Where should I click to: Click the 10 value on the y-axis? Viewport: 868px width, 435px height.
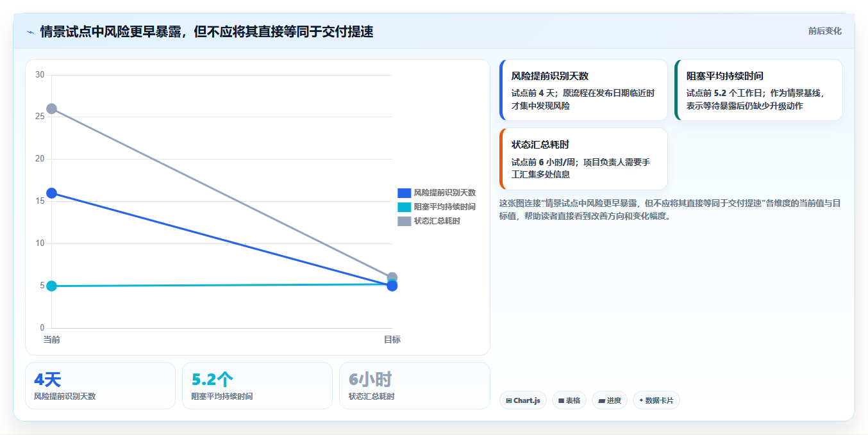tap(40, 243)
